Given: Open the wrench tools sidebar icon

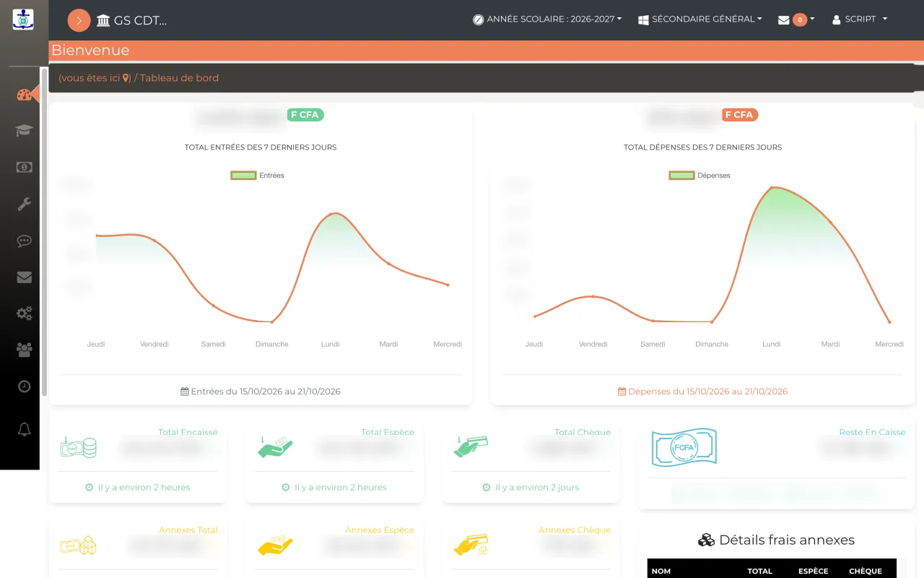Looking at the screenshot, I should 24,204.
